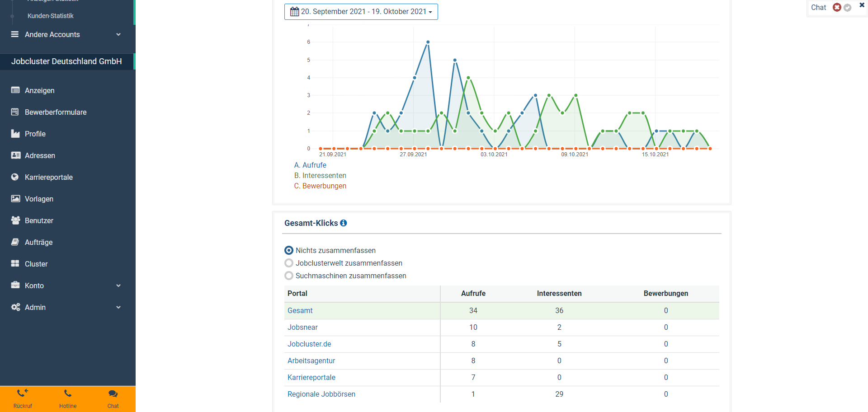This screenshot has width=868, height=412.
Task: Go to the Aufträge menu item
Action: click(x=38, y=242)
